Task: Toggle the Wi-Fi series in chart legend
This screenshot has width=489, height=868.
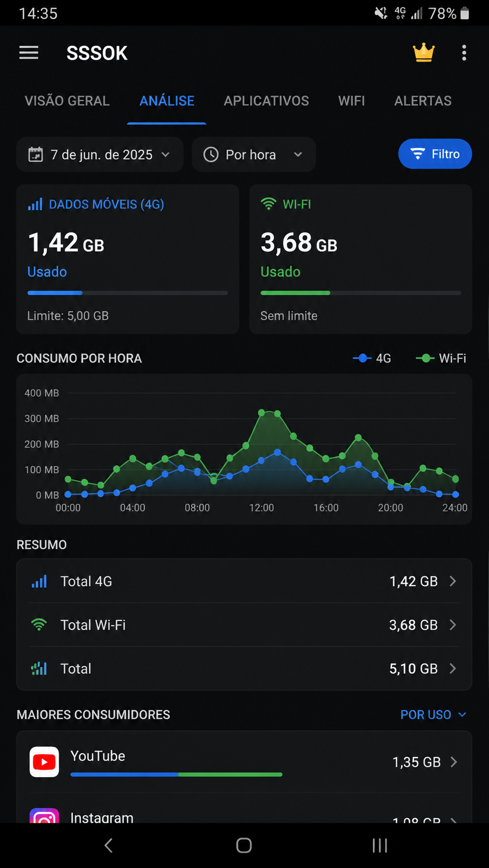Action: pos(441,358)
